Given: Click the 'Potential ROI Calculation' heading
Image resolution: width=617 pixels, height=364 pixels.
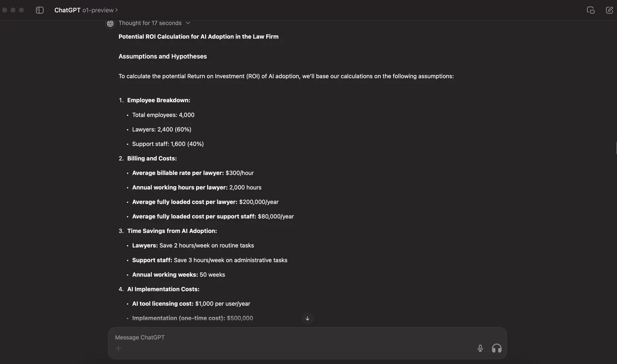Looking at the screenshot, I should coord(198,37).
